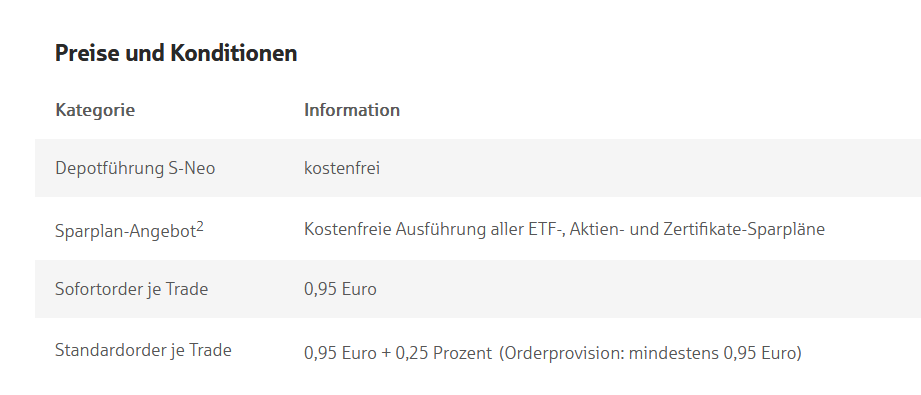
Task: Click the 'Sofortorder je Trade' row label
Action: point(132,289)
